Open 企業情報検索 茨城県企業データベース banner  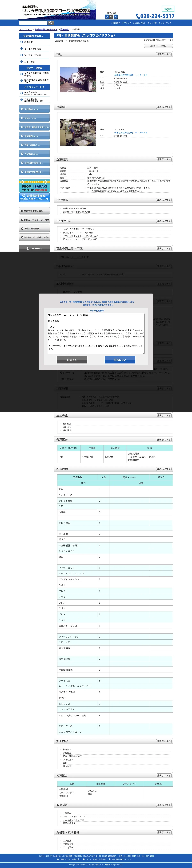(34, 198)
